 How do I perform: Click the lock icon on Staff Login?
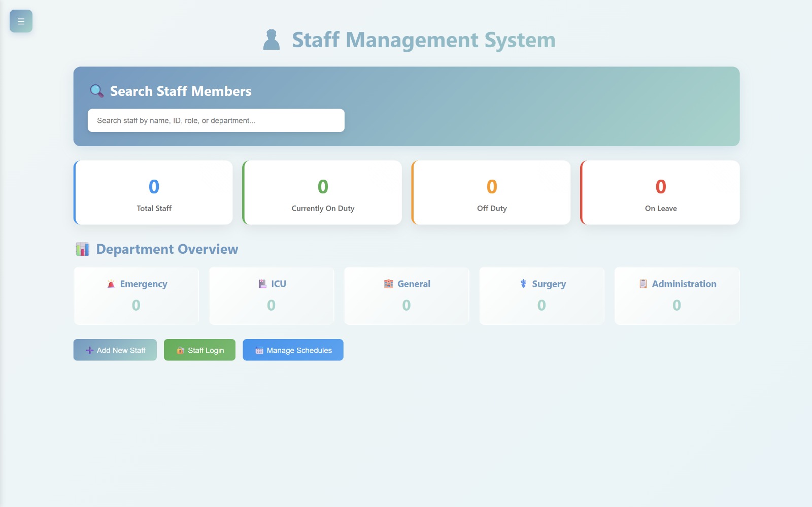point(180,351)
